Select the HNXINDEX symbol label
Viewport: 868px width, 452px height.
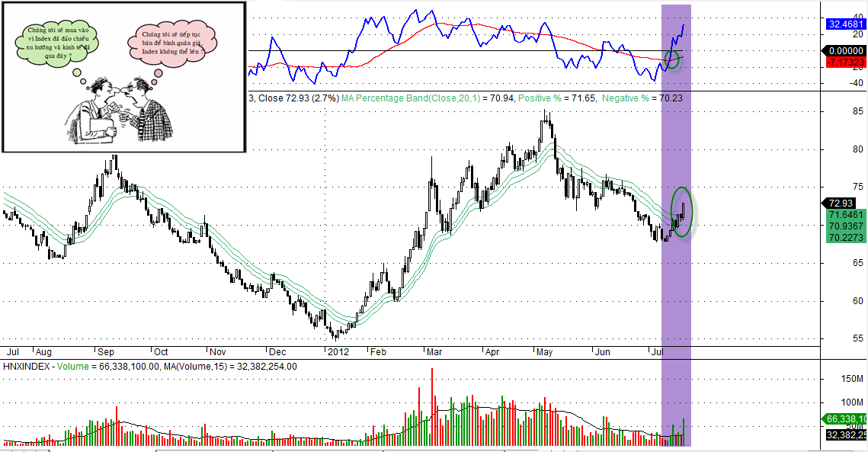pyautogui.click(x=27, y=367)
